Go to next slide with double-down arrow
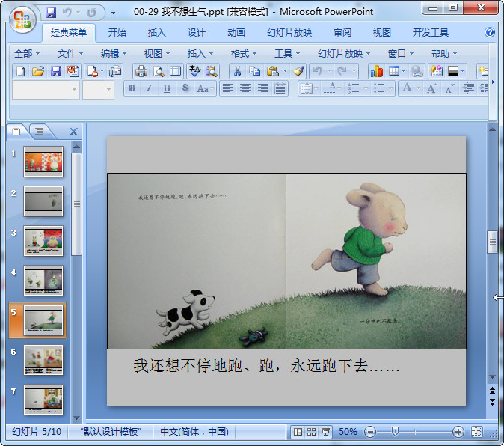The image size is (504, 446). [x=492, y=402]
